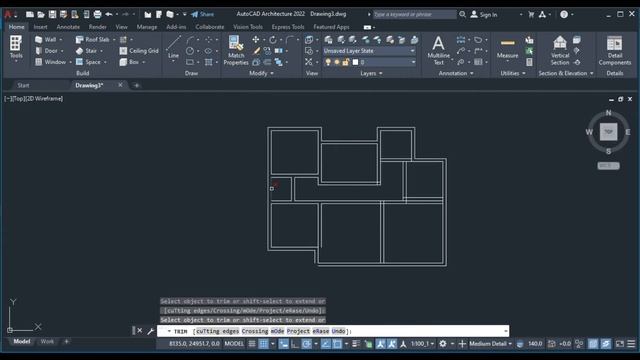The height and width of the screenshot is (360, 640).
Task: Choose the cuTting edges command option
Action: (218, 331)
